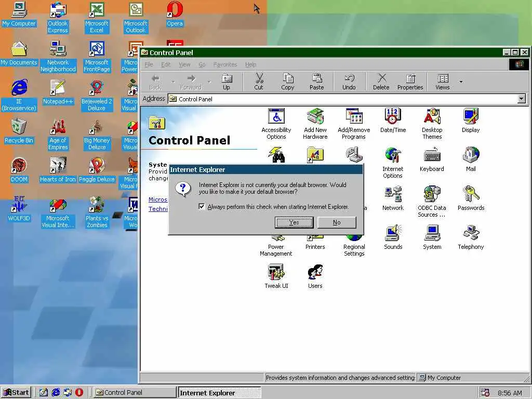This screenshot has width=532, height=399.
Task: Open Accessibility Options in Control Panel
Action: [276, 124]
